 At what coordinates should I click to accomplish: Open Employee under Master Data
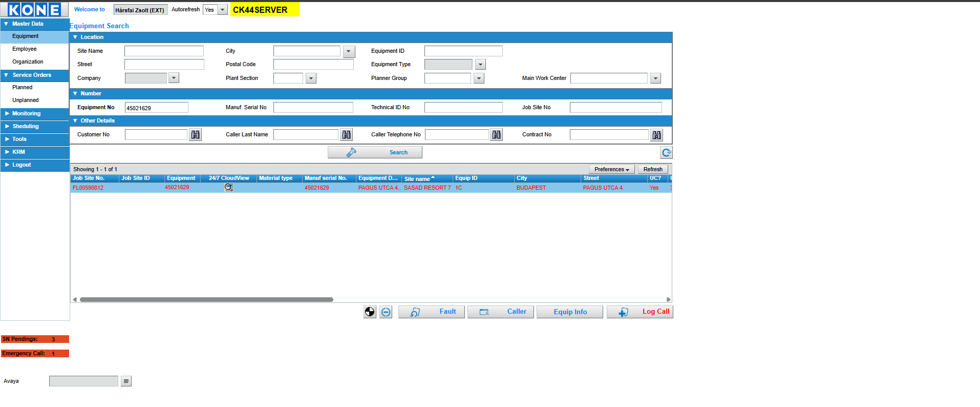pos(25,49)
